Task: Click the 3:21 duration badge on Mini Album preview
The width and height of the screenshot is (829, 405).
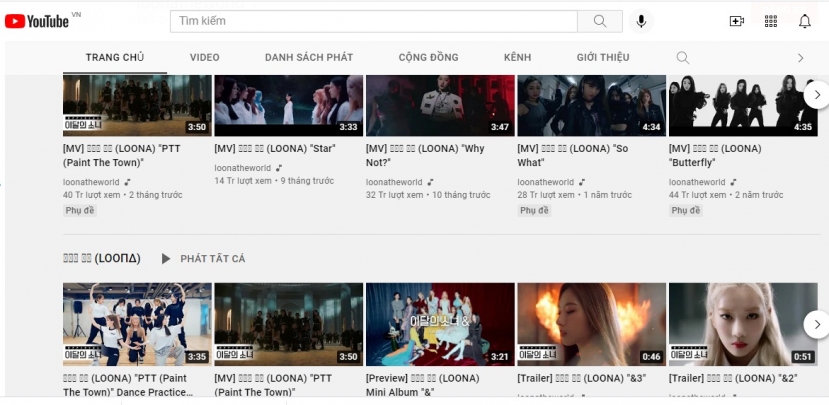Action: pos(500,356)
